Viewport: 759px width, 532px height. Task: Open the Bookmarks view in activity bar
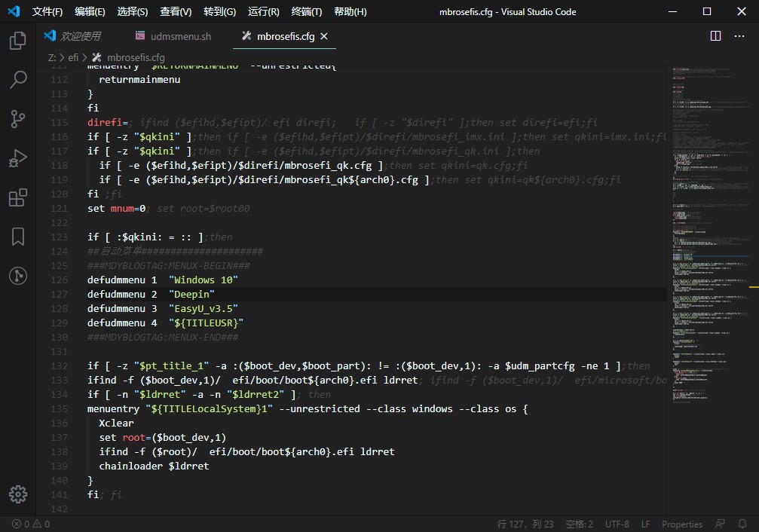click(18, 237)
